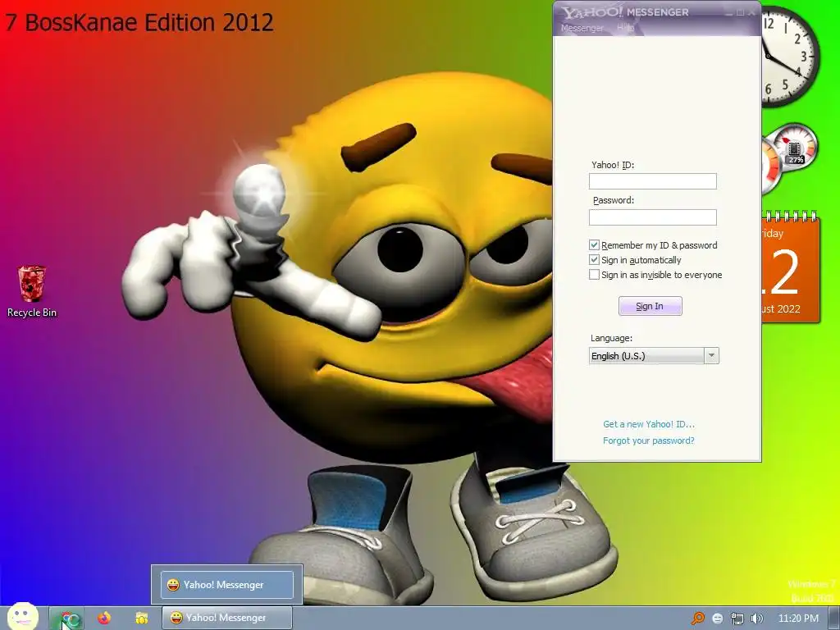Screen dimensions: 840x630
Task: Focus the Yahoo! ID input field
Action: 652,181
